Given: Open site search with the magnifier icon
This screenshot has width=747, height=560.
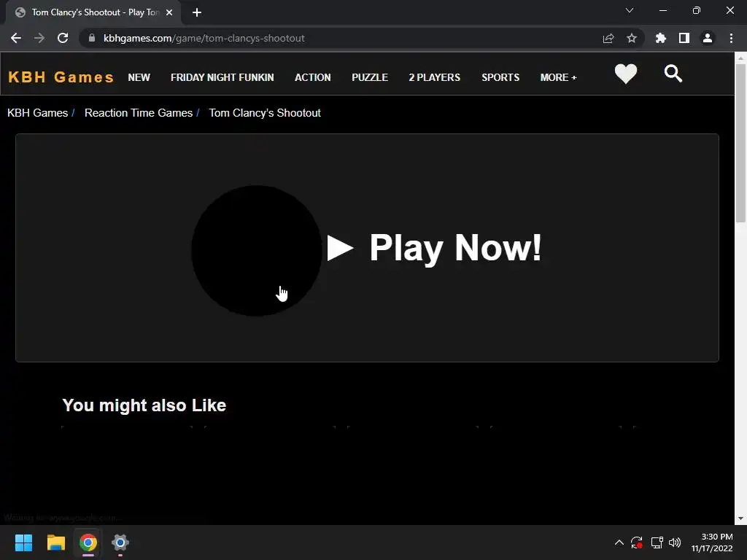Looking at the screenshot, I should [x=673, y=74].
